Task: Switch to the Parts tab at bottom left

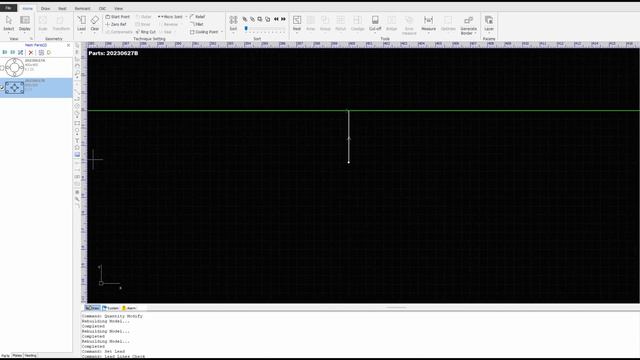Action: point(5,356)
